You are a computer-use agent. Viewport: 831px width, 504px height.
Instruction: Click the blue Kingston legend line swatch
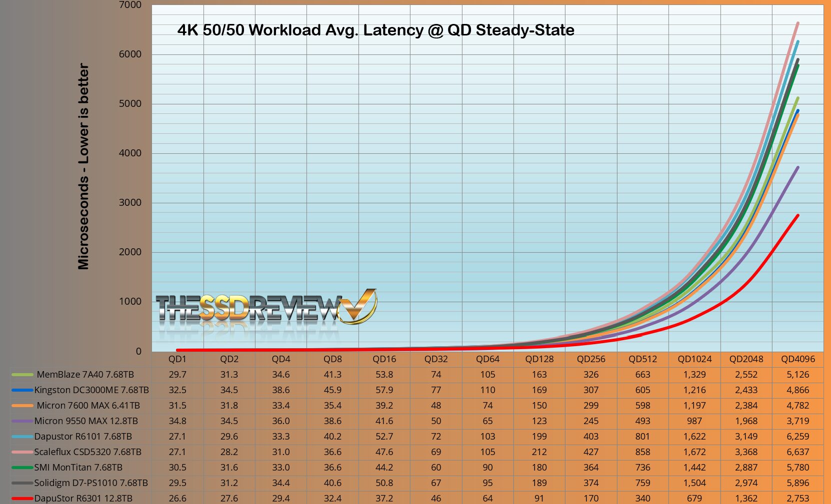(22, 390)
